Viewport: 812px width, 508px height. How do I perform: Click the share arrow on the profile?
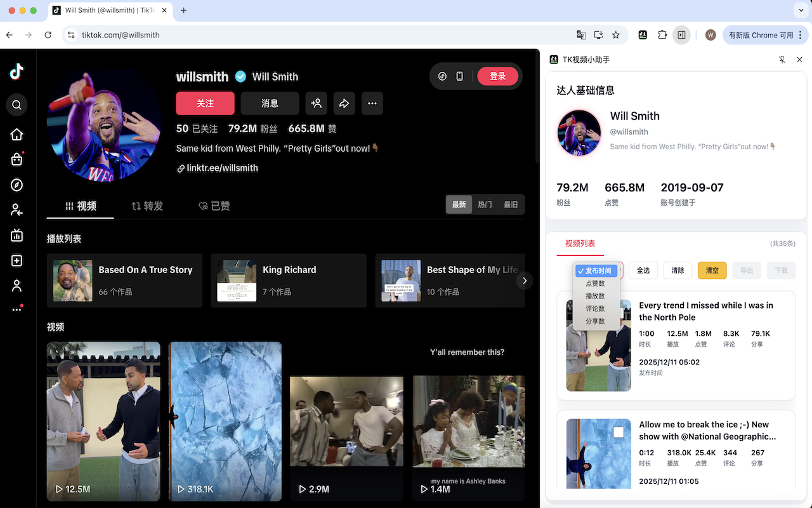tap(344, 104)
